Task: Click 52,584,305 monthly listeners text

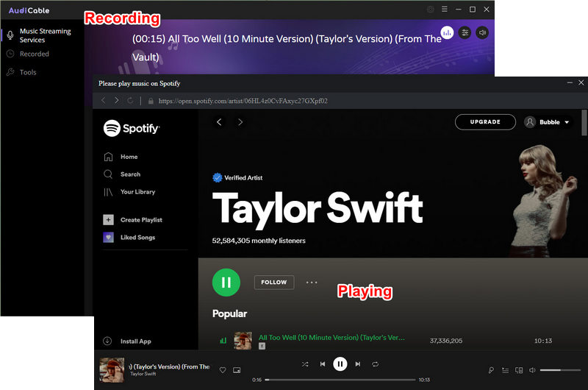Action: point(259,241)
